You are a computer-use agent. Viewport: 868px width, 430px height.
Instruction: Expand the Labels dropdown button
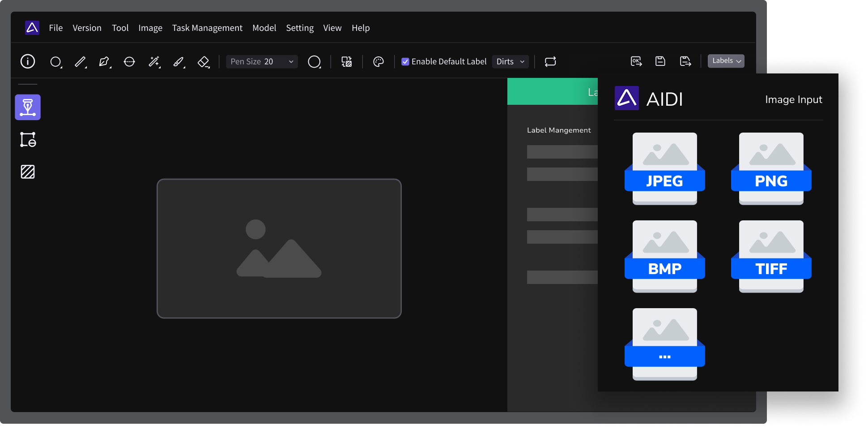726,61
